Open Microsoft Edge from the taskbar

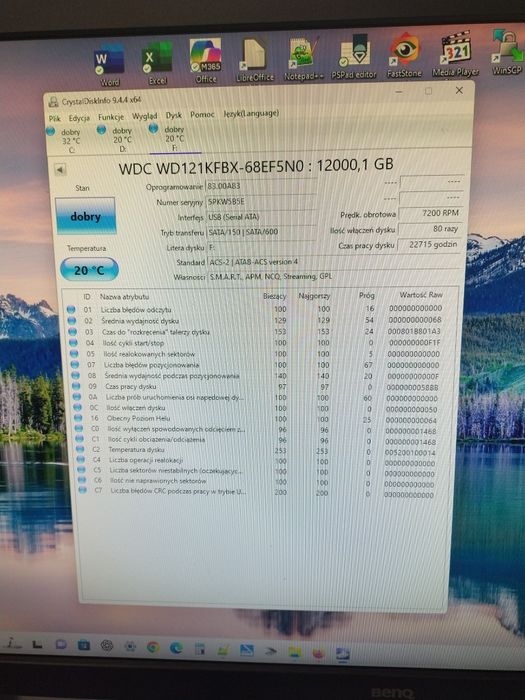pyautogui.click(x=176, y=647)
